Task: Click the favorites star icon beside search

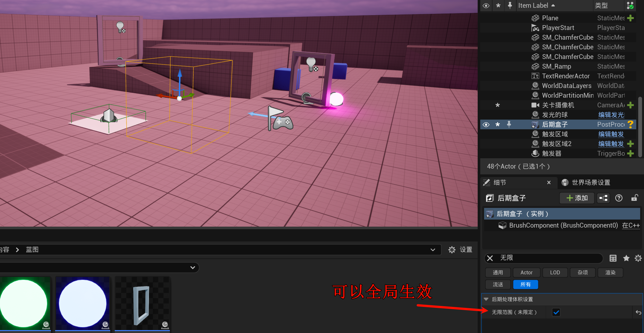Action: [x=626, y=258]
